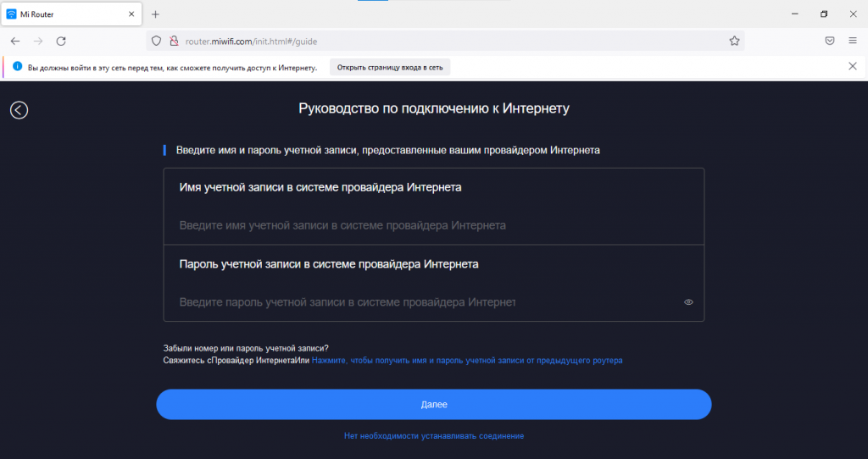This screenshot has height=459, width=868.
Task: Click the ISP account name input field
Action: pyautogui.click(x=434, y=225)
